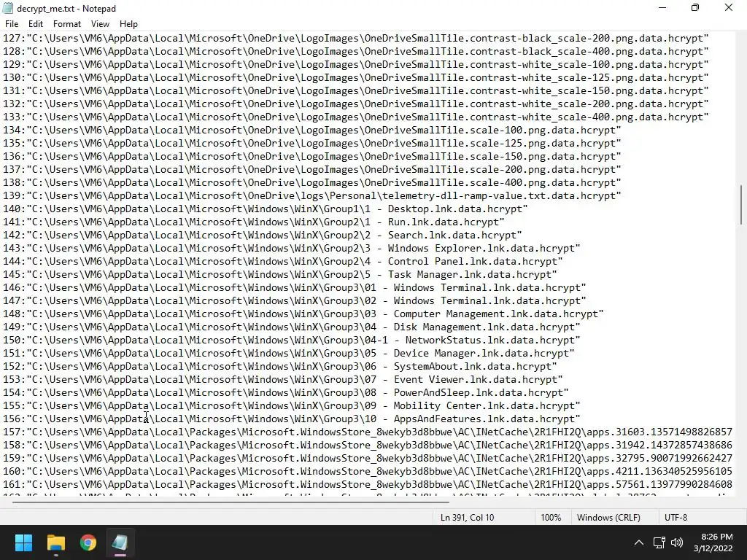Click line 153 Event Viewer.lnk entry
The height and width of the screenshot is (560, 747).
283,379
